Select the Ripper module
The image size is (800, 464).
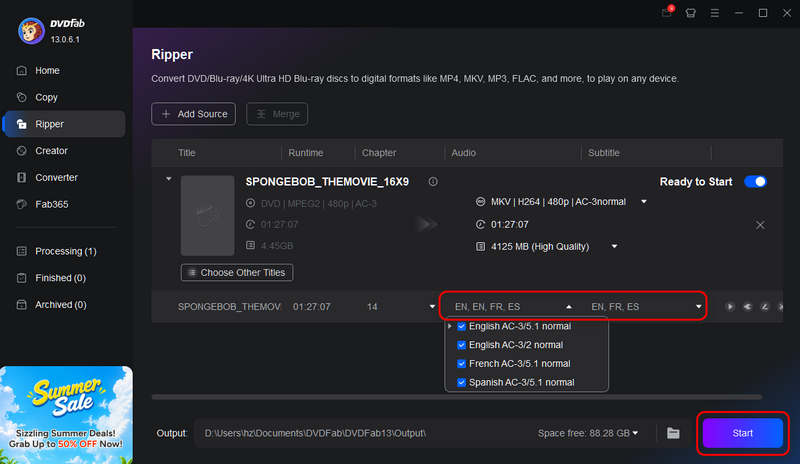(64, 124)
